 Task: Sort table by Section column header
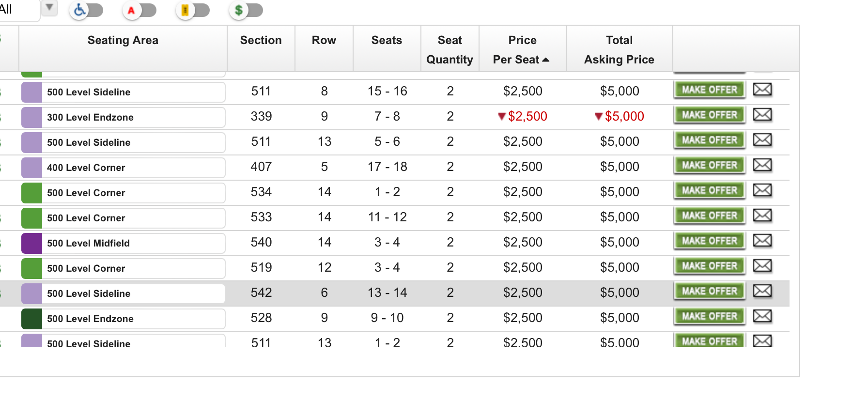click(x=261, y=40)
